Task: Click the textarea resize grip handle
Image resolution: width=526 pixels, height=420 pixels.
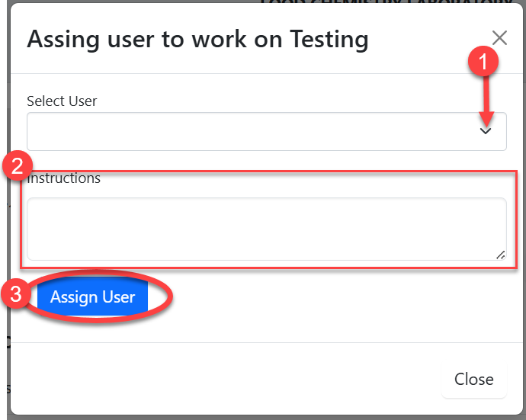Action: [501, 255]
